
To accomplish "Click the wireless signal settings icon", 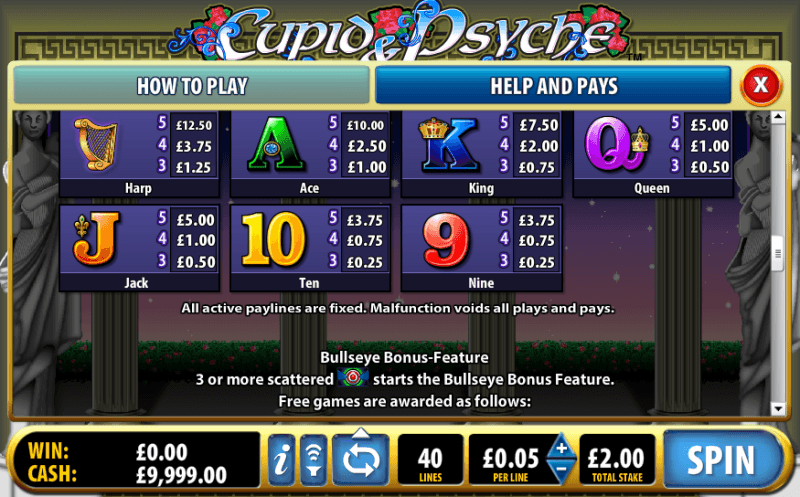I will pos(314,459).
